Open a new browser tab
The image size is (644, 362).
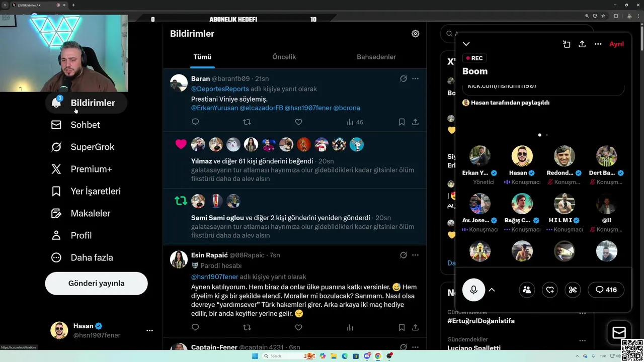[x=73, y=5]
